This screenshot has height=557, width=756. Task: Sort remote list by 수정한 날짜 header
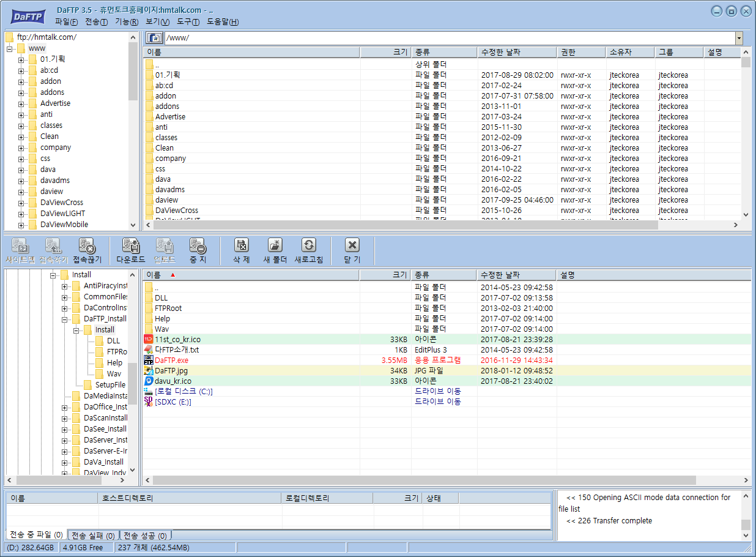517,52
